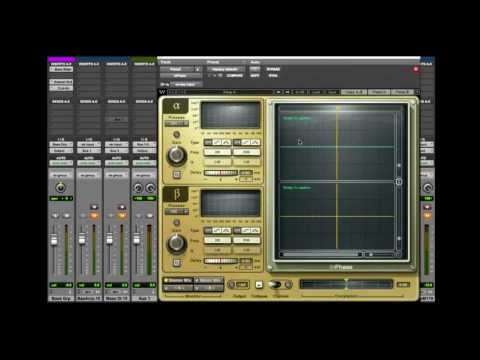Open the beta Processor dropdown
480x360 pixels.
coord(176,212)
